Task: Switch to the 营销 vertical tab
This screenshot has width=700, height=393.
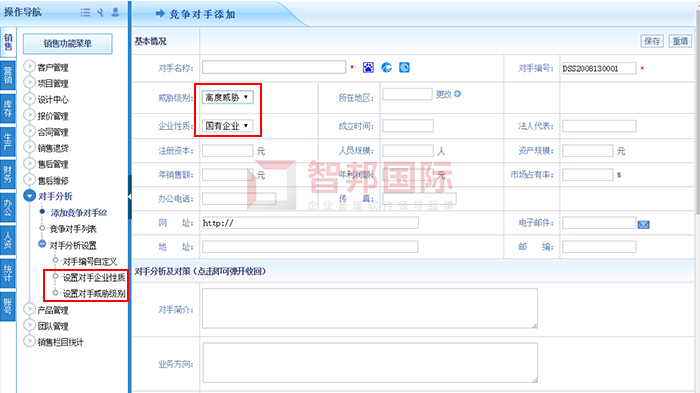Action: pos(8,75)
